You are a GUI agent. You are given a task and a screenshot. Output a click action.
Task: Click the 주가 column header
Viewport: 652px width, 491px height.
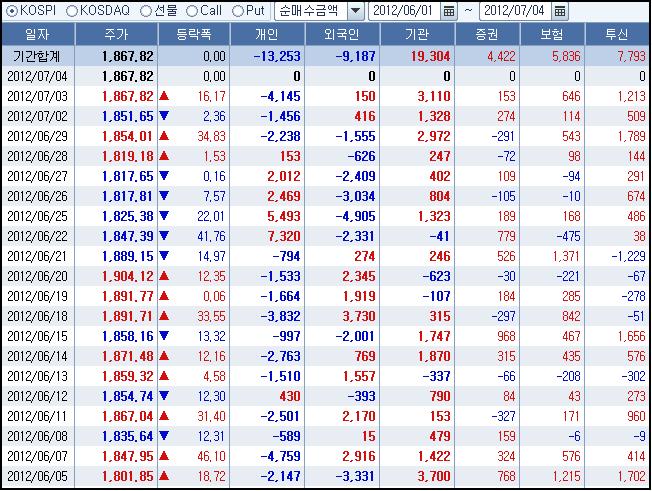[x=116, y=34]
